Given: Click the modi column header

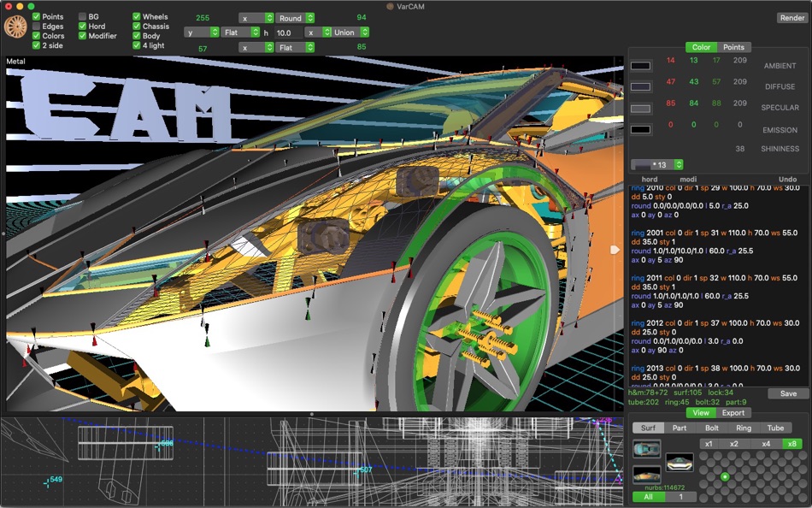Looking at the screenshot, I should pos(688,179).
